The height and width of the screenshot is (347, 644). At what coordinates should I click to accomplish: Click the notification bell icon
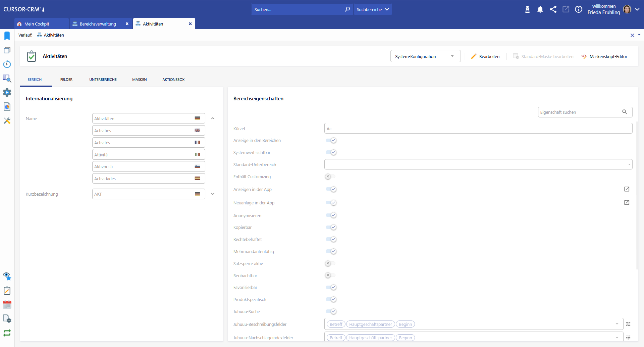(x=540, y=9)
